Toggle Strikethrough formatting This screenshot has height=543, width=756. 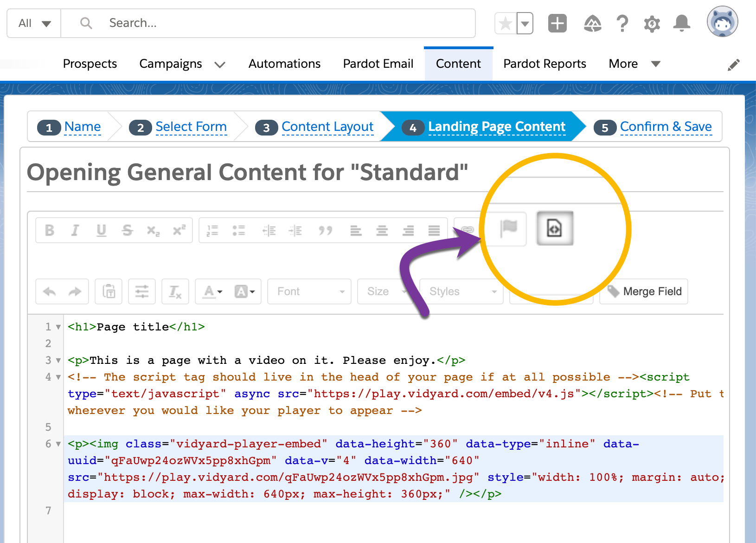click(x=127, y=230)
